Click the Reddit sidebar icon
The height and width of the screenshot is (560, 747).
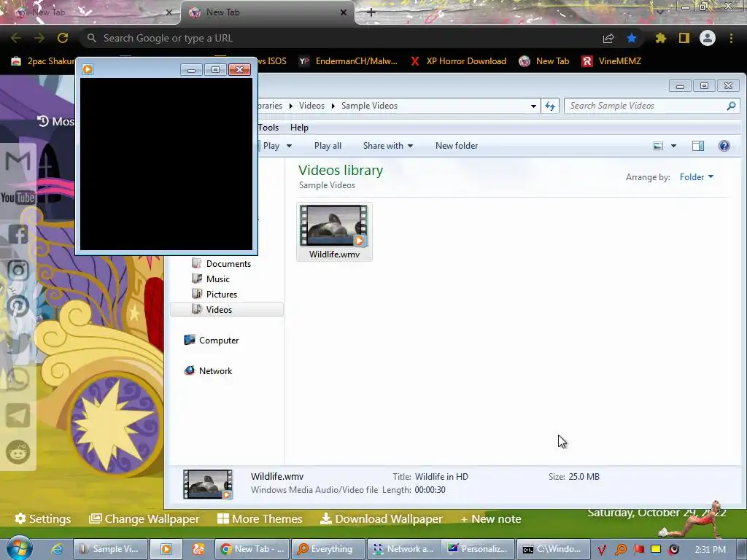point(18,452)
